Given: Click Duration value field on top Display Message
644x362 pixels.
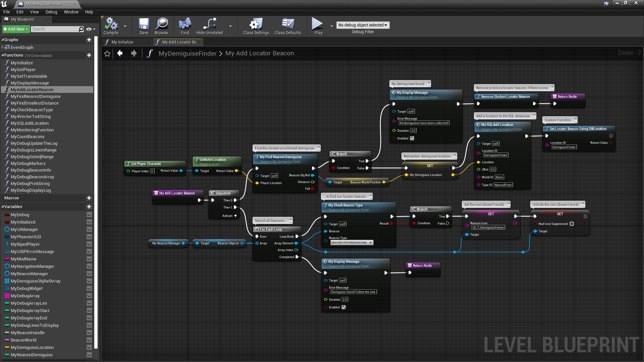Looking at the screenshot, I should [x=413, y=131].
